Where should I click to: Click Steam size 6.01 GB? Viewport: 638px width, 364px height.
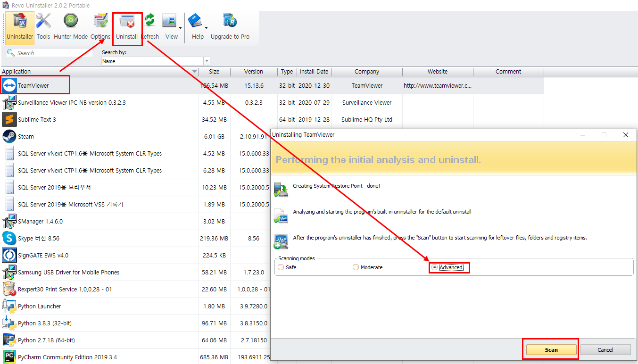click(215, 137)
